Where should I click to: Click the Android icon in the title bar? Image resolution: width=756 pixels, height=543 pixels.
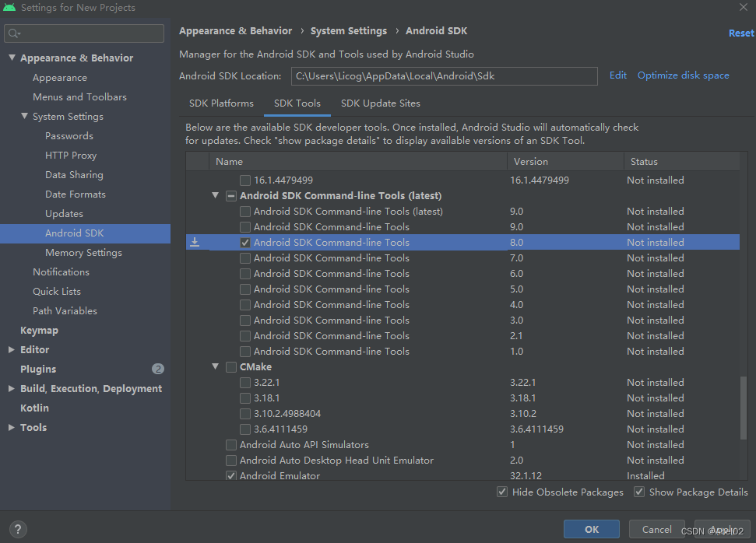[x=11, y=7]
